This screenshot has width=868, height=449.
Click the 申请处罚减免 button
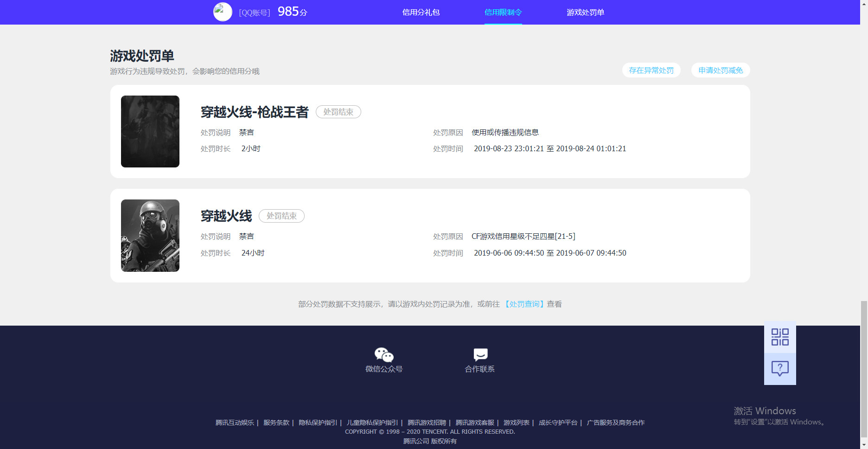click(x=721, y=70)
